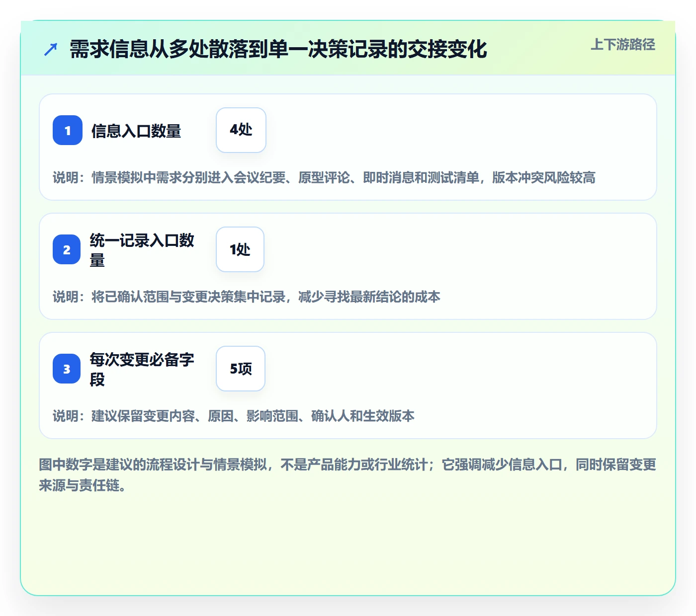Select the 信息入口数量 heading
The width and height of the screenshot is (696, 616).
click(136, 131)
